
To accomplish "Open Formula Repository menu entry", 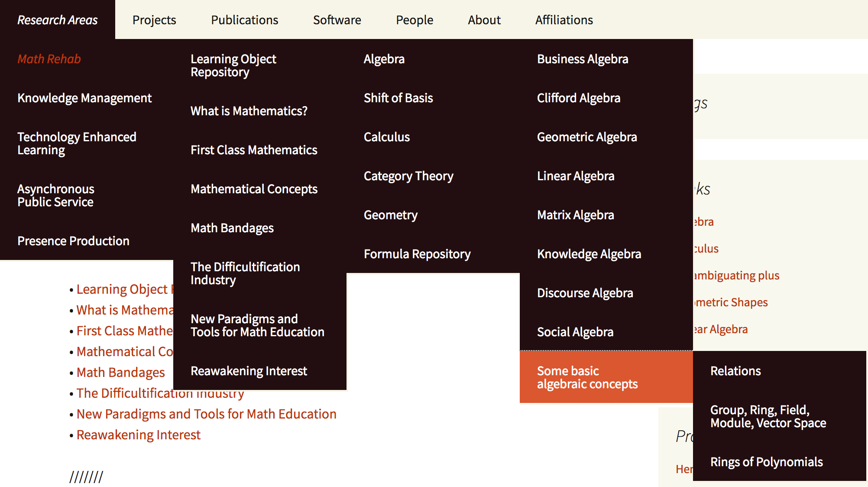I will click(x=417, y=254).
